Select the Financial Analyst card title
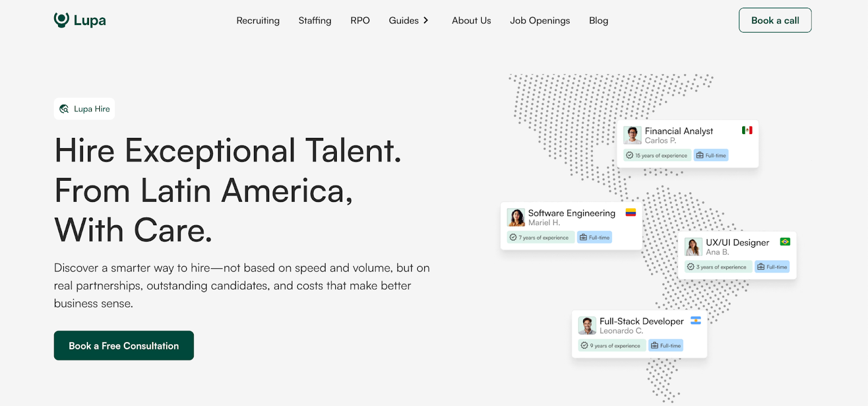868x406 pixels. tap(679, 131)
